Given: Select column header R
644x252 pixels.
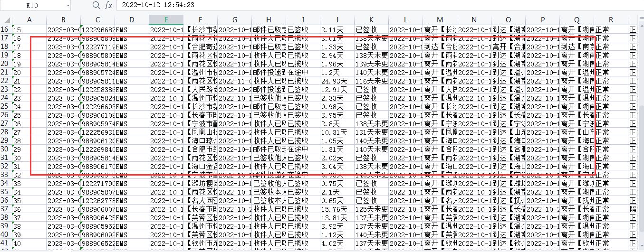Looking at the screenshot, I should 611,19.
